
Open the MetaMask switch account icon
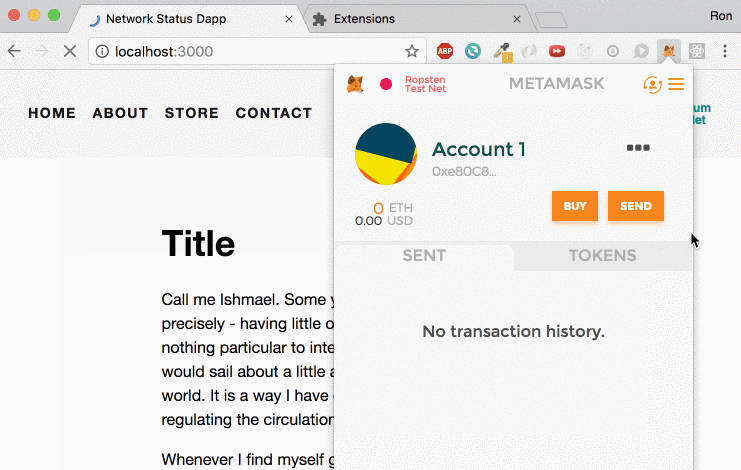(652, 85)
